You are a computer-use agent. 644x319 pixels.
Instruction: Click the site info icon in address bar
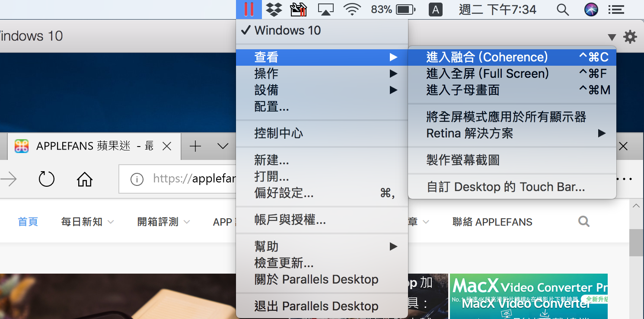point(137,179)
